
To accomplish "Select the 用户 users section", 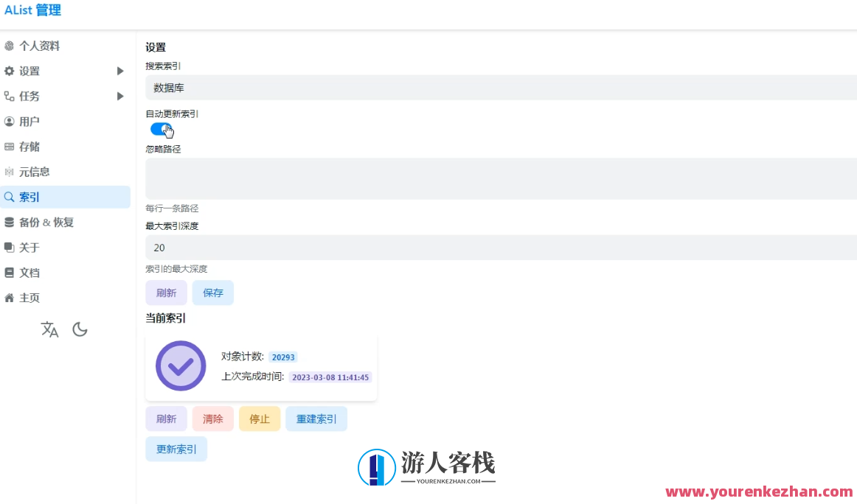I will click(31, 121).
